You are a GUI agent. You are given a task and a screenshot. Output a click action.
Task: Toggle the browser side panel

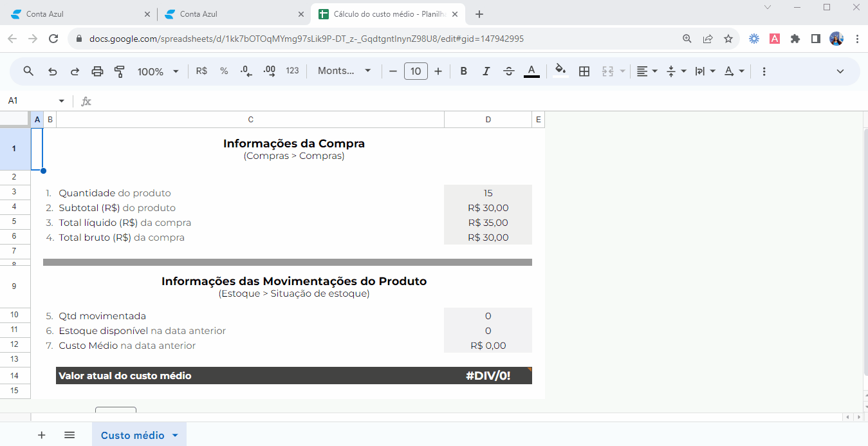coord(816,39)
